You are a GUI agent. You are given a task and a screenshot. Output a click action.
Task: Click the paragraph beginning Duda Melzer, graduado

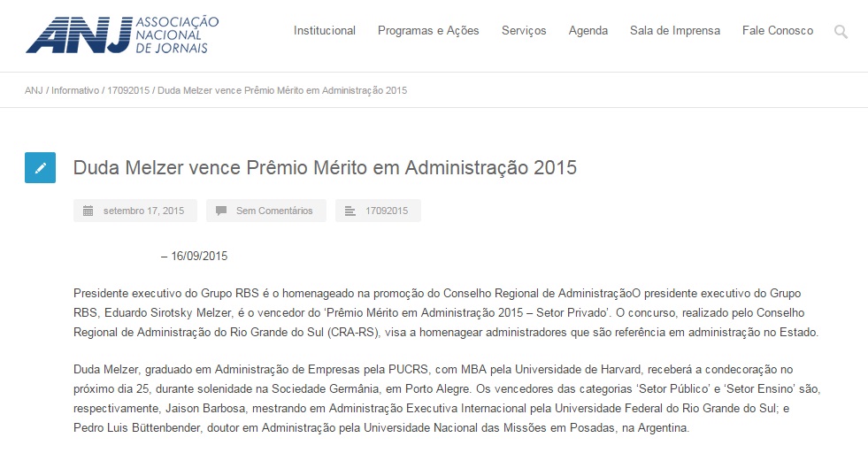click(446, 399)
